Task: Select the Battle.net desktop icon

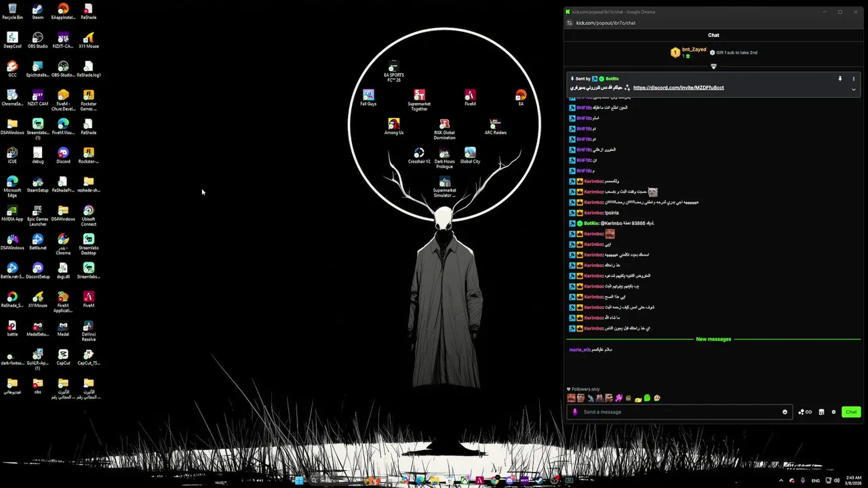Action: (37, 241)
